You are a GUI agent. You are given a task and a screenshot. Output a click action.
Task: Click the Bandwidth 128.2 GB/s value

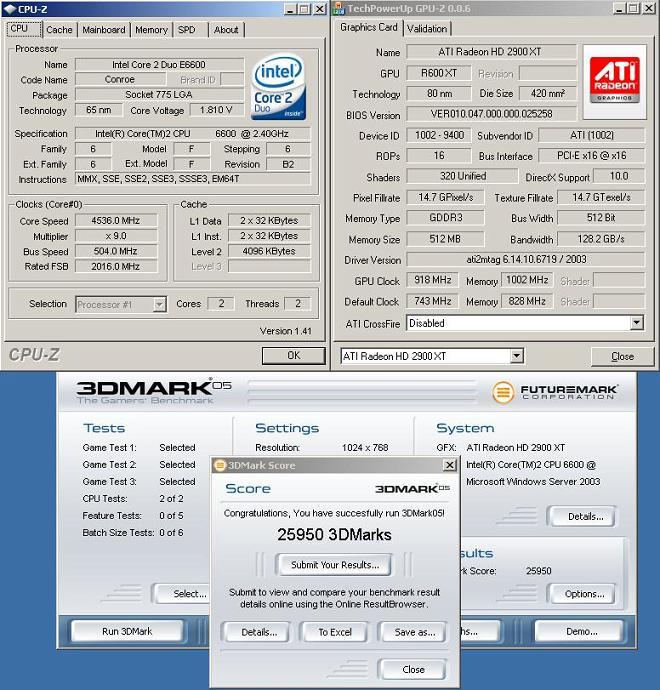pyautogui.click(x=601, y=239)
